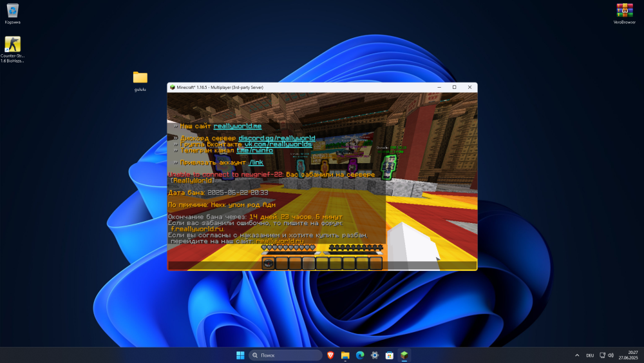Select the last hotbar slot

click(x=375, y=263)
